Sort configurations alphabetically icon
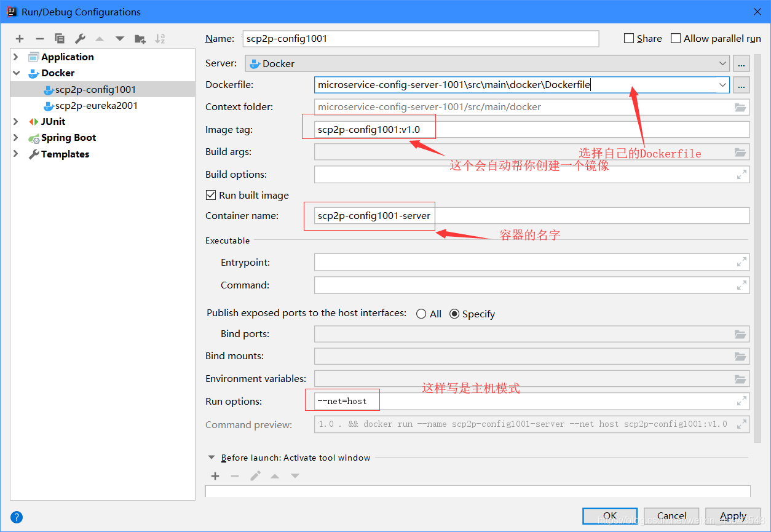The width and height of the screenshot is (771, 532). coord(160,39)
